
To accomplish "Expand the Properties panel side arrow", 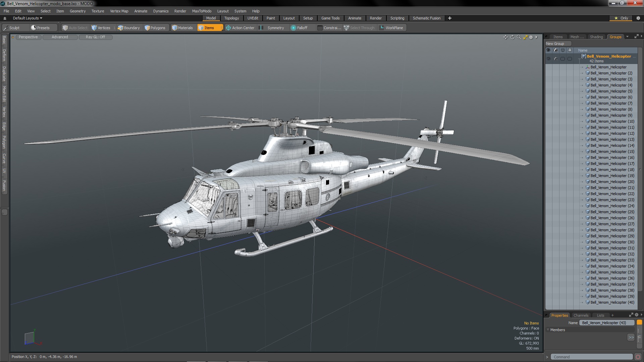I will tap(641, 315).
